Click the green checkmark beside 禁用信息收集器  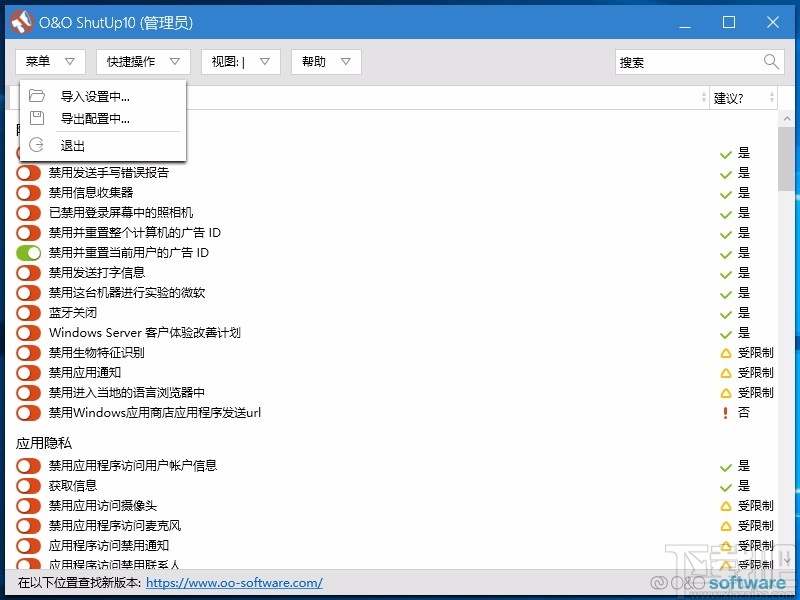pyautogui.click(x=726, y=193)
